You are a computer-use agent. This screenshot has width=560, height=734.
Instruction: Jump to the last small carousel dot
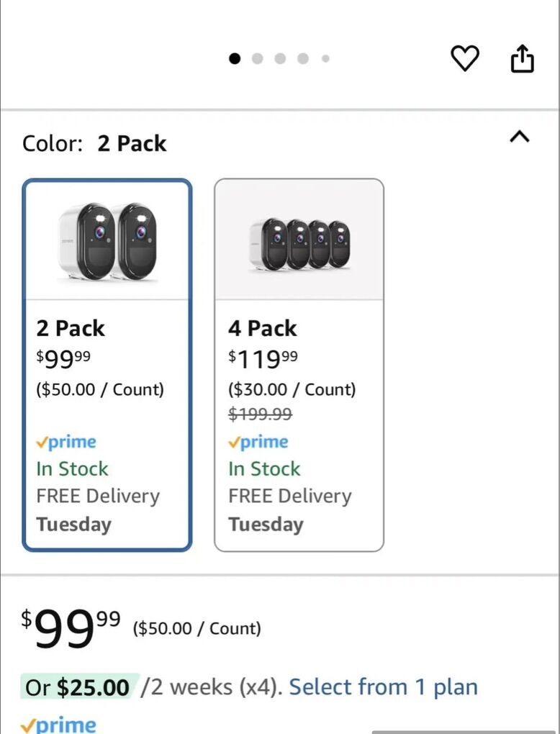point(325,59)
